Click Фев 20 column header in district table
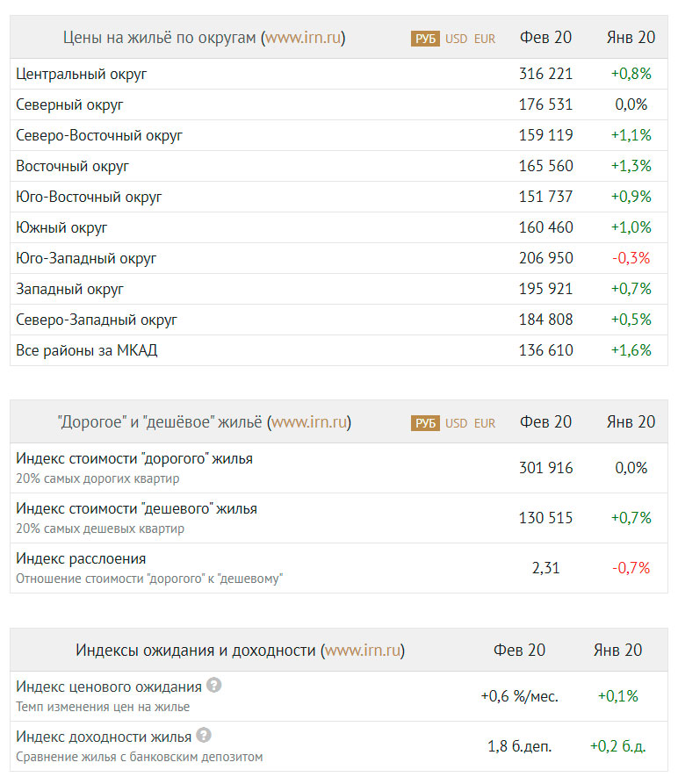This screenshot has height=784, width=678. pyautogui.click(x=545, y=38)
